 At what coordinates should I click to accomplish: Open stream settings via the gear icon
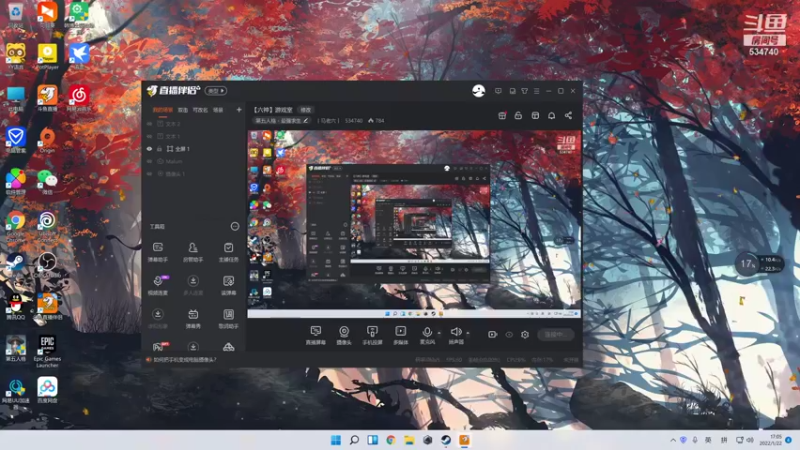(525, 335)
